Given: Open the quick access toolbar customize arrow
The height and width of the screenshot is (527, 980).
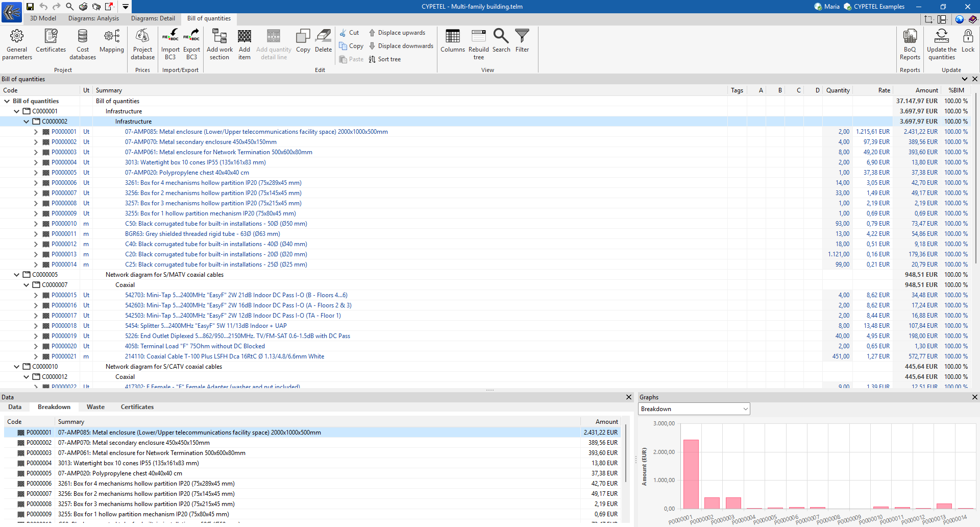Looking at the screenshot, I should click(x=125, y=7).
